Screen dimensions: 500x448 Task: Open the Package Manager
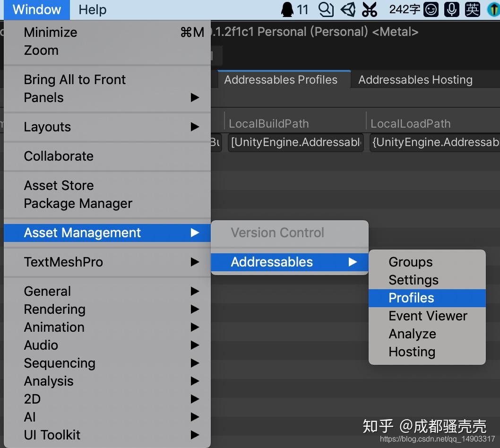click(x=78, y=203)
